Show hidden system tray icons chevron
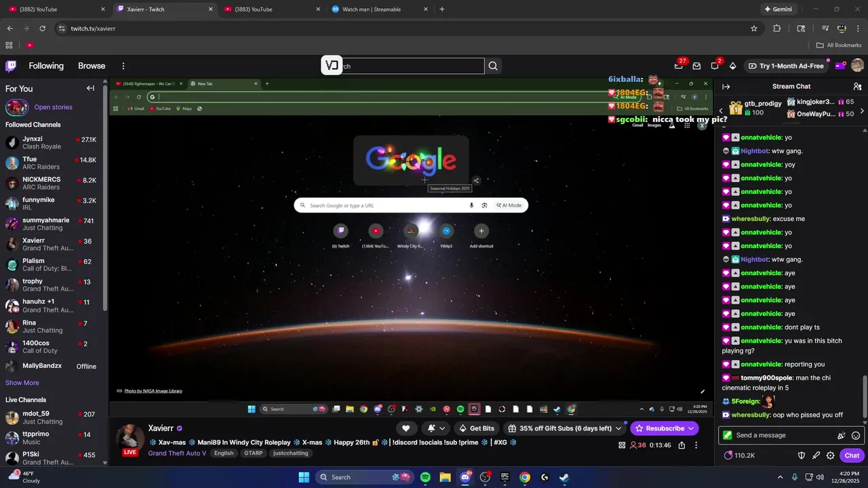 tap(780, 477)
